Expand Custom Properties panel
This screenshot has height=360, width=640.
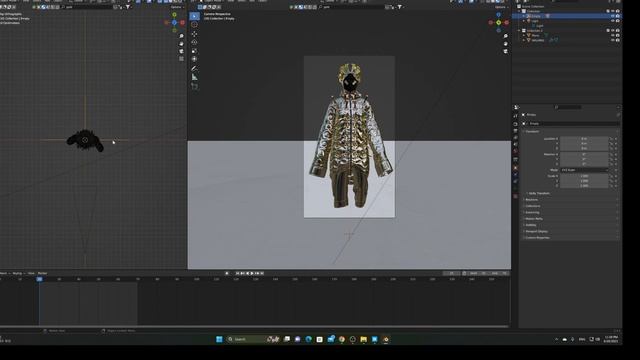tap(537, 238)
